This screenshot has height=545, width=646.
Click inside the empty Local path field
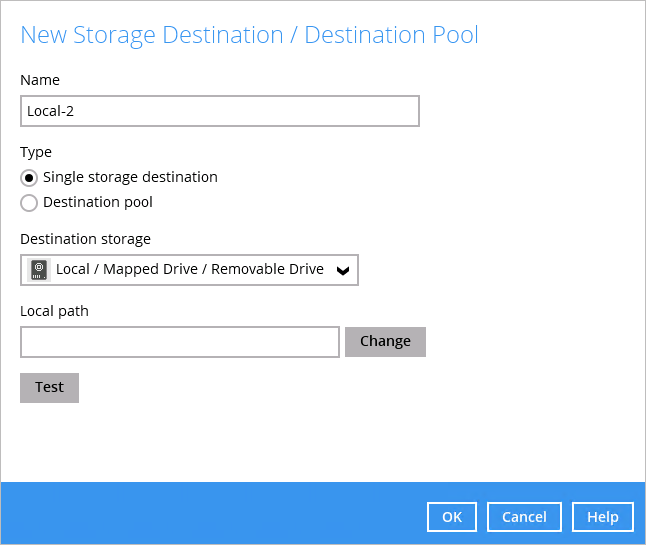coord(180,342)
